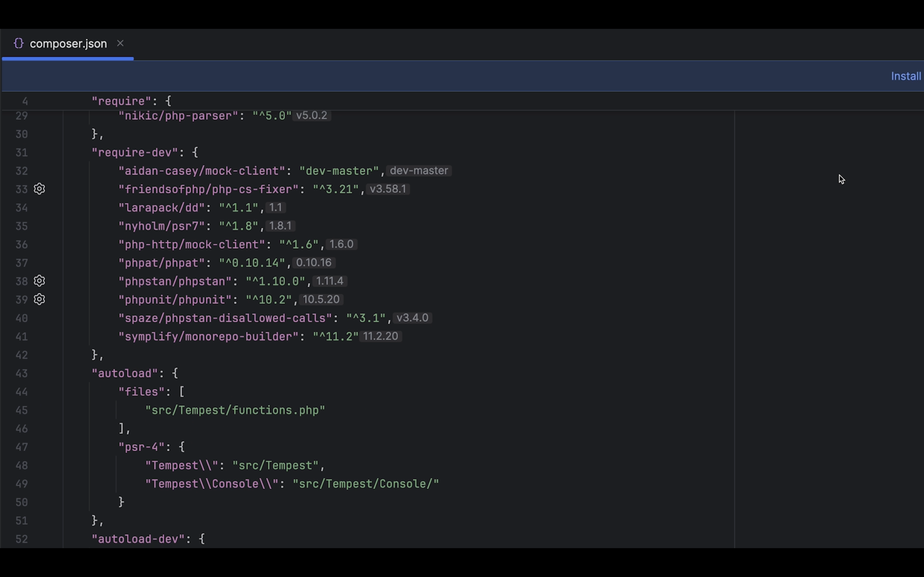Click dev-master inlay version hint

(419, 171)
